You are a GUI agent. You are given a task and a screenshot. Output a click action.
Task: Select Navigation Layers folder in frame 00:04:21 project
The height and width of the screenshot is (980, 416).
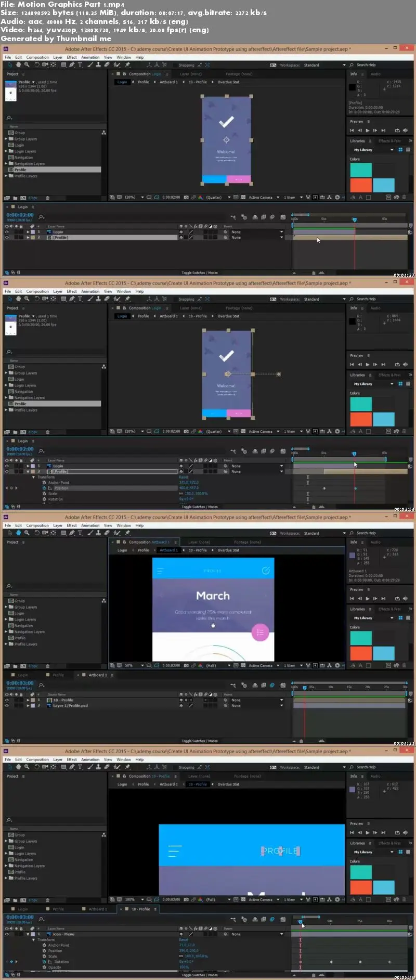tap(30, 632)
